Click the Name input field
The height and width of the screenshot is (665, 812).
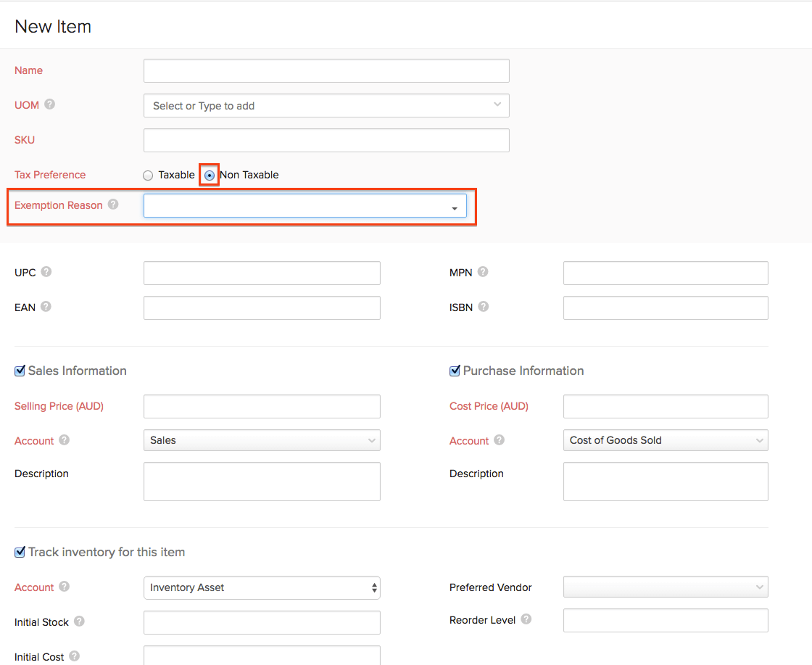(326, 71)
